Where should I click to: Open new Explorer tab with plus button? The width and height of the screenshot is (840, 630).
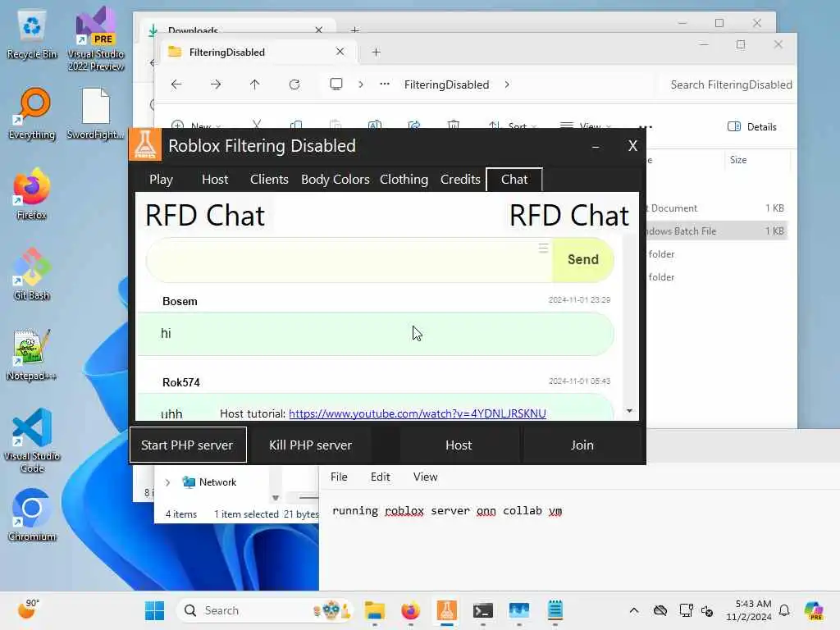[x=376, y=52]
